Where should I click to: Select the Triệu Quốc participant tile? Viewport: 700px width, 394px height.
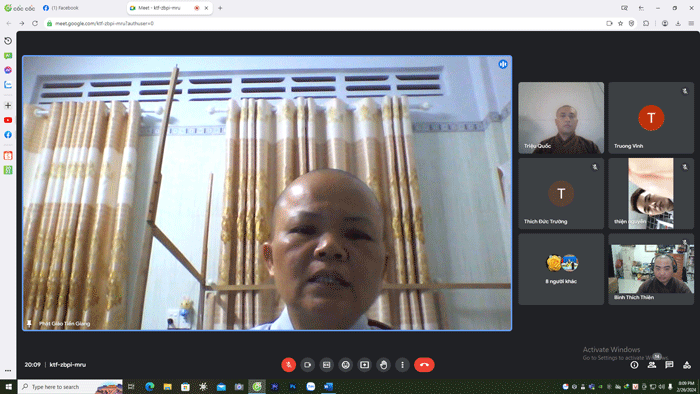(x=561, y=118)
